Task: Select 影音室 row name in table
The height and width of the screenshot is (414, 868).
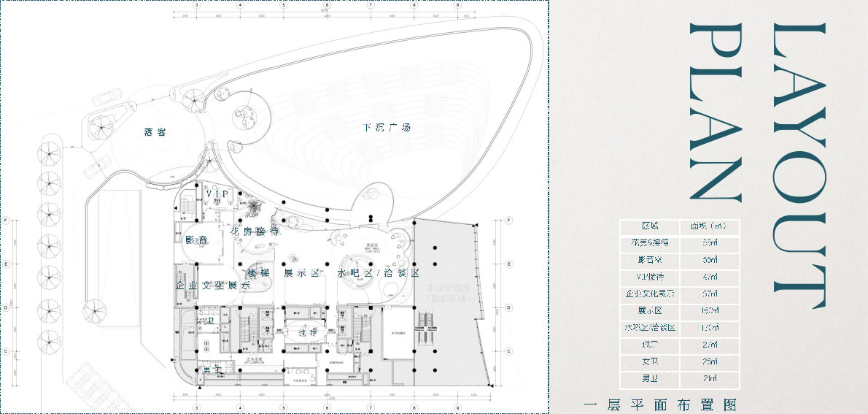Action: [x=649, y=260]
